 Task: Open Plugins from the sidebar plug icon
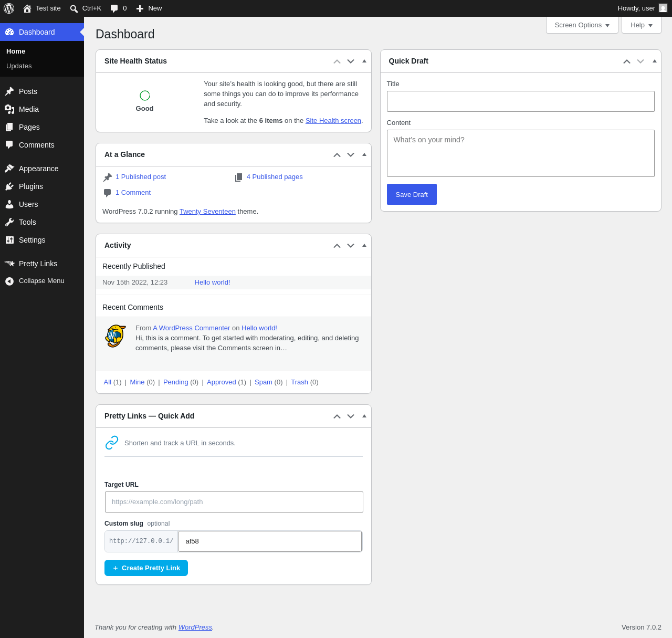click(9, 186)
